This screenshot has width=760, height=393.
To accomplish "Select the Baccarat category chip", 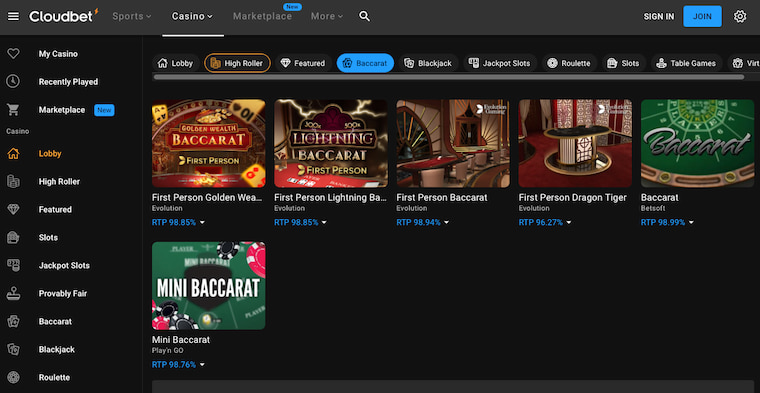I will 365,63.
